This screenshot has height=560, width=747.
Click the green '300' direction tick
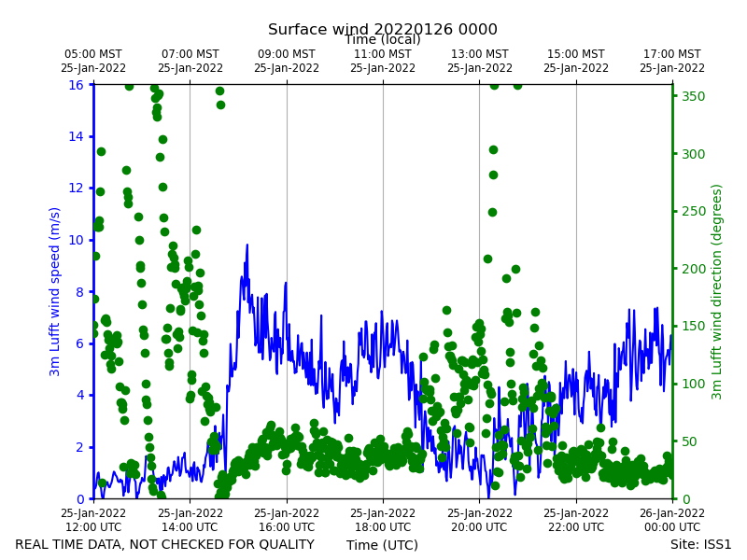click(693, 154)
